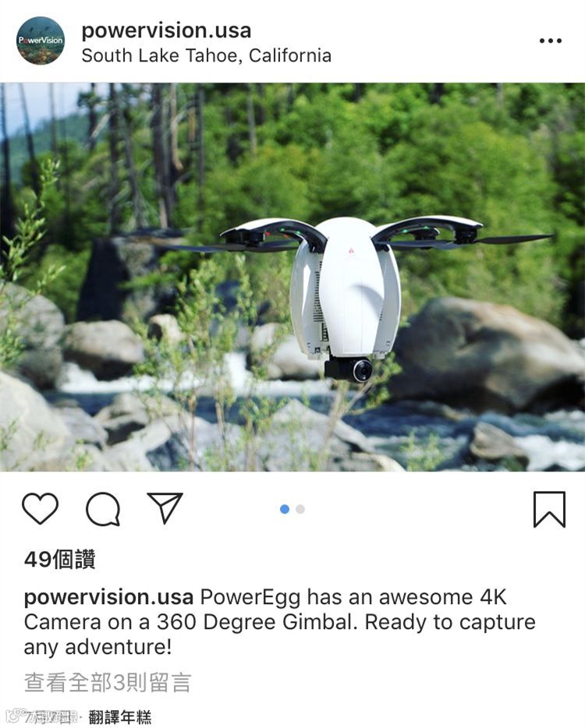The image size is (585, 728).
Task: Save post with the bookmark icon
Action: pyautogui.click(x=549, y=509)
